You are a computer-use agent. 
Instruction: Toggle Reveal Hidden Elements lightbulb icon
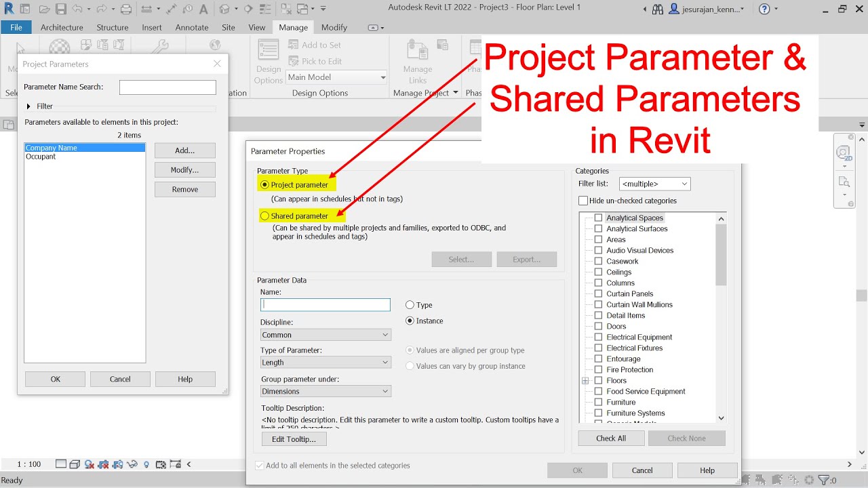pyautogui.click(x=146, y=464)
